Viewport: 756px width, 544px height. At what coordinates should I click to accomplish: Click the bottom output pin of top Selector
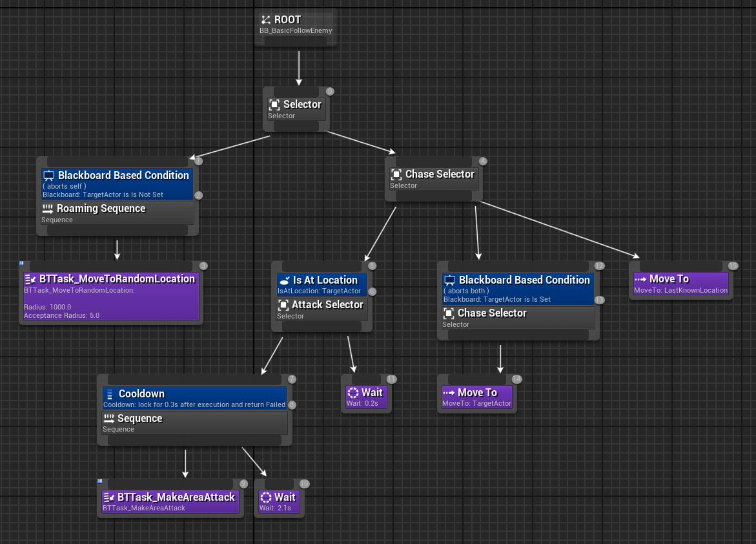click(296, 127)
